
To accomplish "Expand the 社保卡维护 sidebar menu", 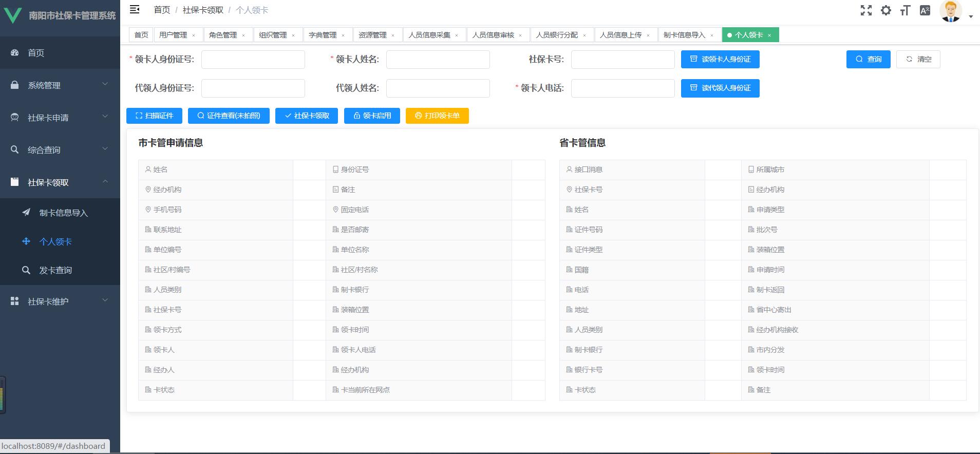I will [x=60, y=301].
